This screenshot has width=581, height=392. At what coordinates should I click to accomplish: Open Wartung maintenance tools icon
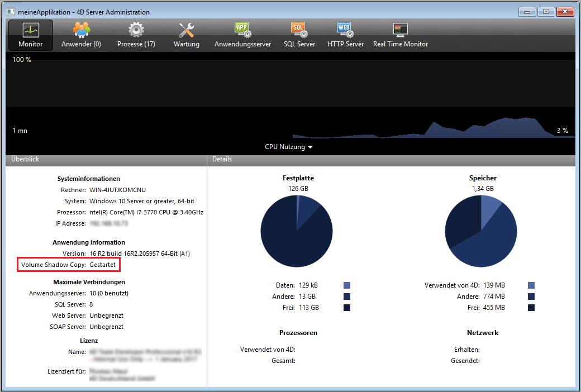point(186,35)
